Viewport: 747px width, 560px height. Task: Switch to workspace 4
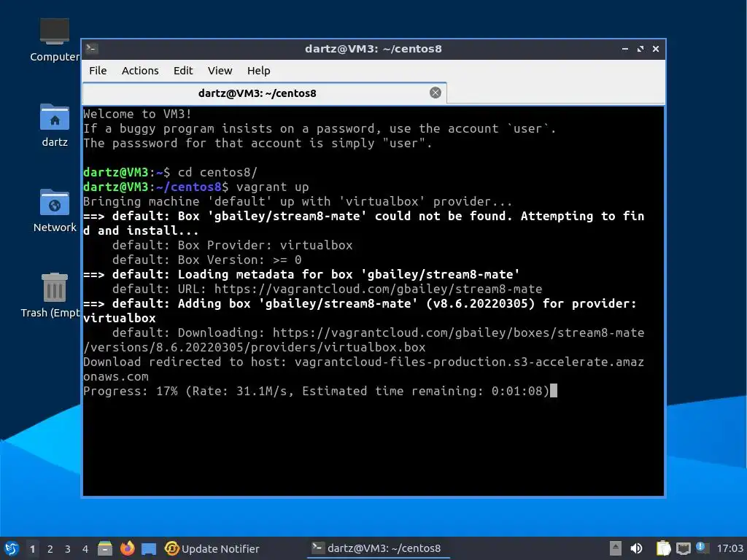[x=85, y=549]
